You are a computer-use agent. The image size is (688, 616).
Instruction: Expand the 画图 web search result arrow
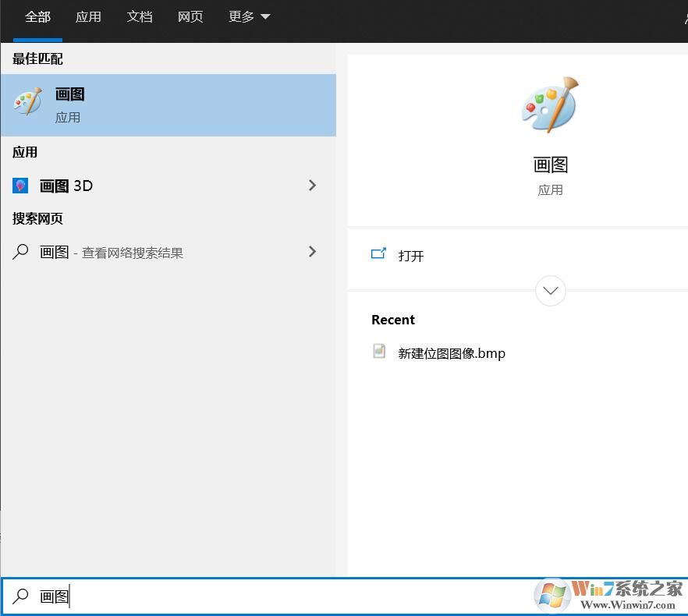pos(312,252)
